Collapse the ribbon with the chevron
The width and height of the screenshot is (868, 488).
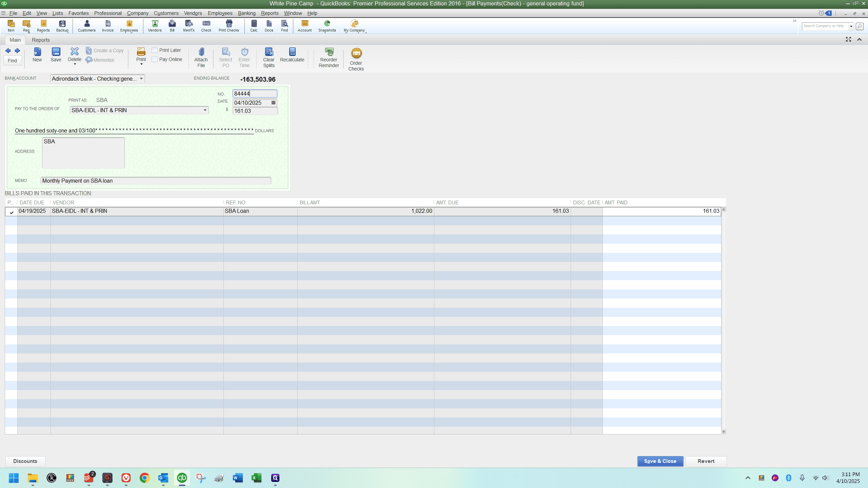(860, 40)
